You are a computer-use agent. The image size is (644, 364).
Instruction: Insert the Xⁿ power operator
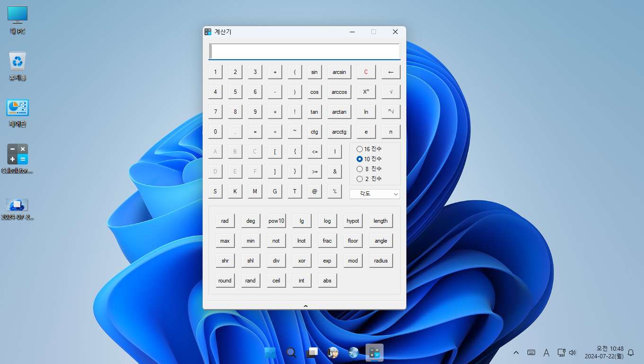click(366, 92)
